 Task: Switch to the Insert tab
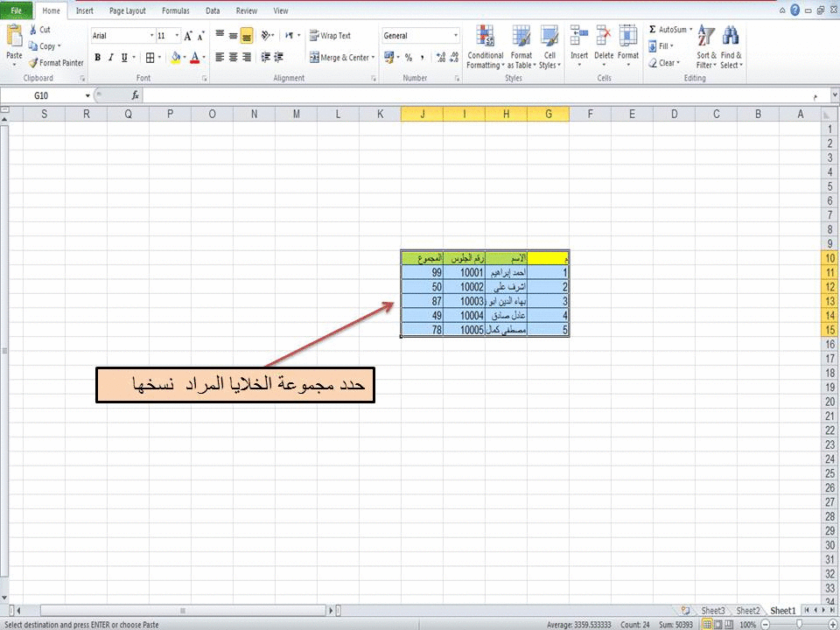(85, 10)
